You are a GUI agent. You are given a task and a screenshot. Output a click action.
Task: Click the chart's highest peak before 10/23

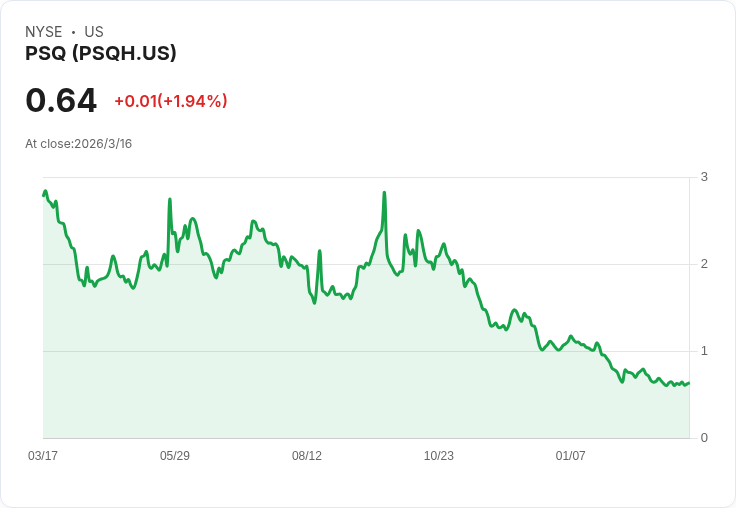pos(384,193)
